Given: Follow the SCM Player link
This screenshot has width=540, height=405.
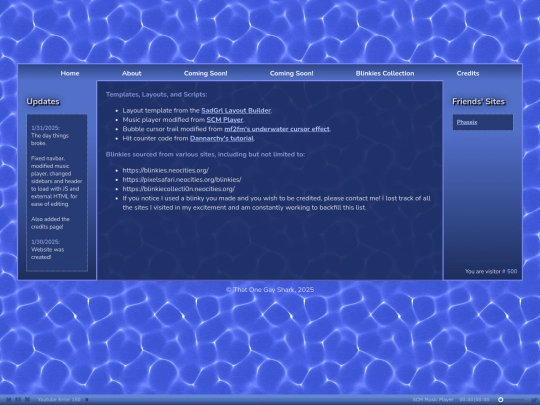Looking at the screenshot, I should [225, 120].
